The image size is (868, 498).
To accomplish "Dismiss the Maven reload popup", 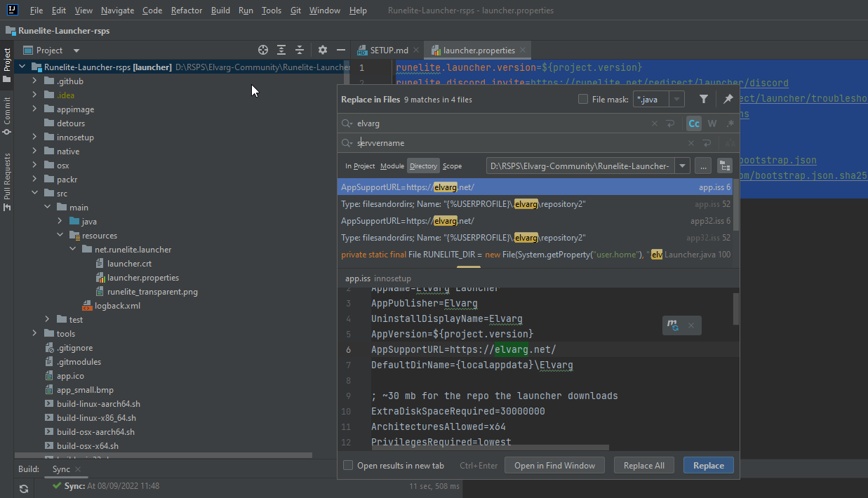I will (690, 325).
